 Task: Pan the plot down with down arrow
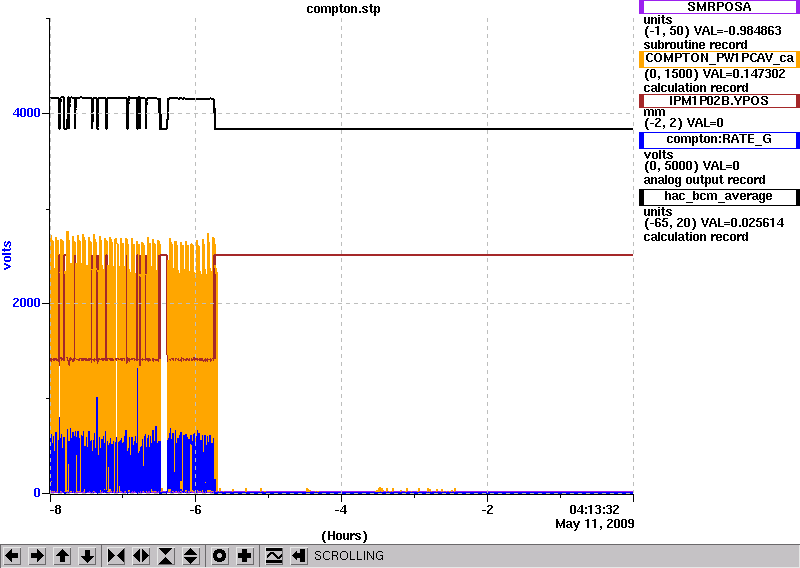pos(87,555)
